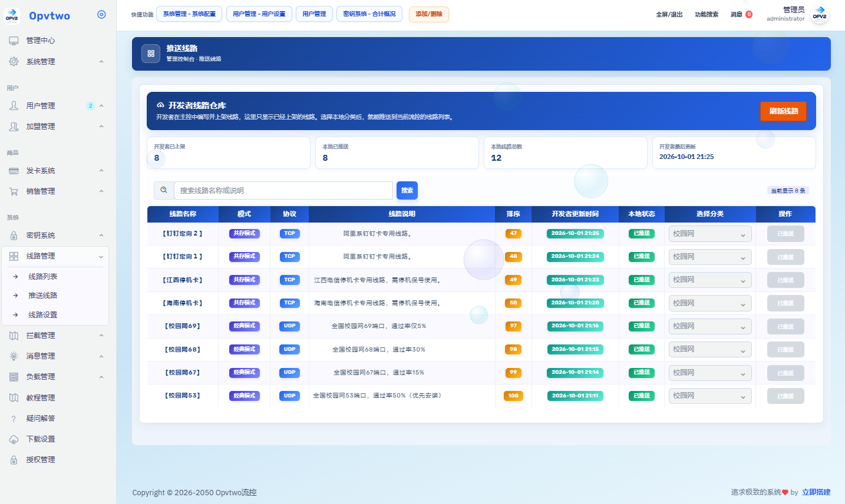This screenshot has height=504, width=845.
Task: Click the 全屏/退出 top bar option
Action: coord(669,15)
